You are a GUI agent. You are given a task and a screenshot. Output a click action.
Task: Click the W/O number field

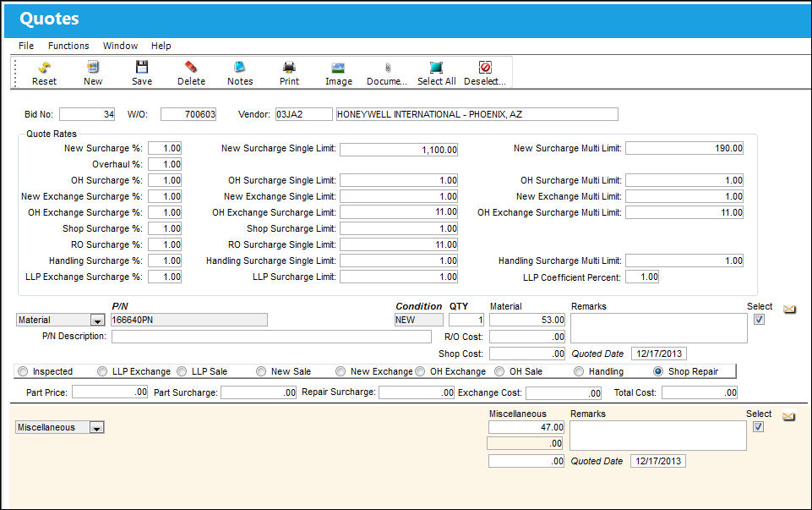pos(188,114)
